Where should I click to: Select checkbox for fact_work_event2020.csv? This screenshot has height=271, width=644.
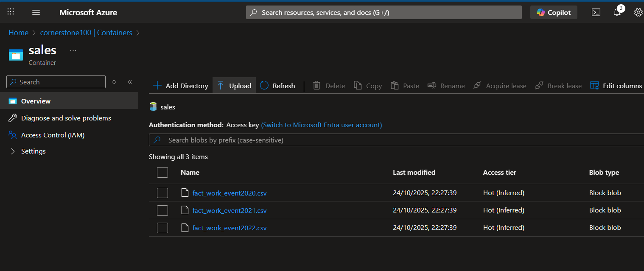162,193
